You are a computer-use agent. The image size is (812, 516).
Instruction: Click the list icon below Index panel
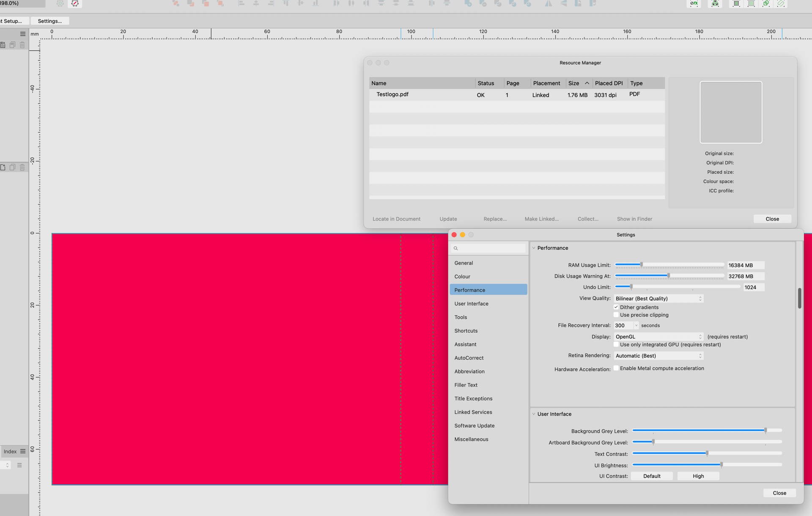coord(19,465)
